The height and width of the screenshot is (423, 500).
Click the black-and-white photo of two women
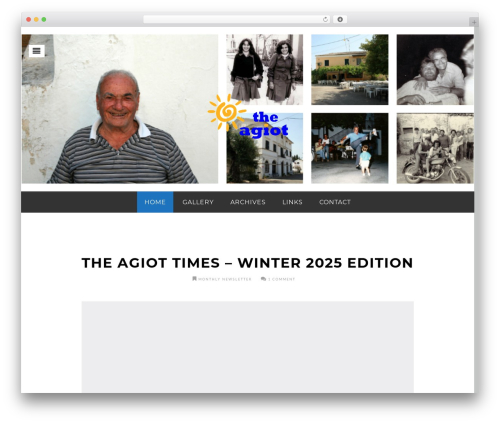(265, 69)
